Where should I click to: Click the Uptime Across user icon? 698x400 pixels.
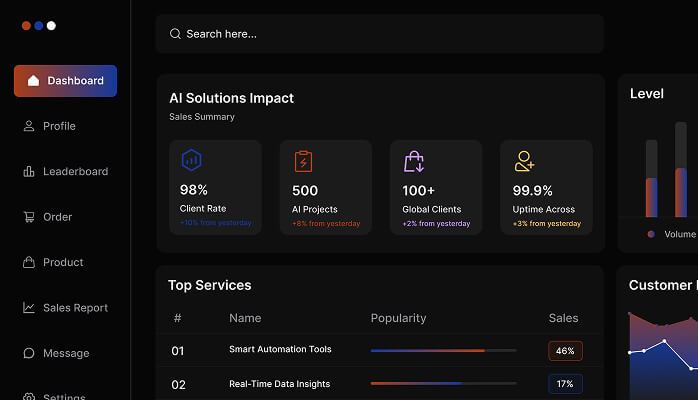(524, 161)
